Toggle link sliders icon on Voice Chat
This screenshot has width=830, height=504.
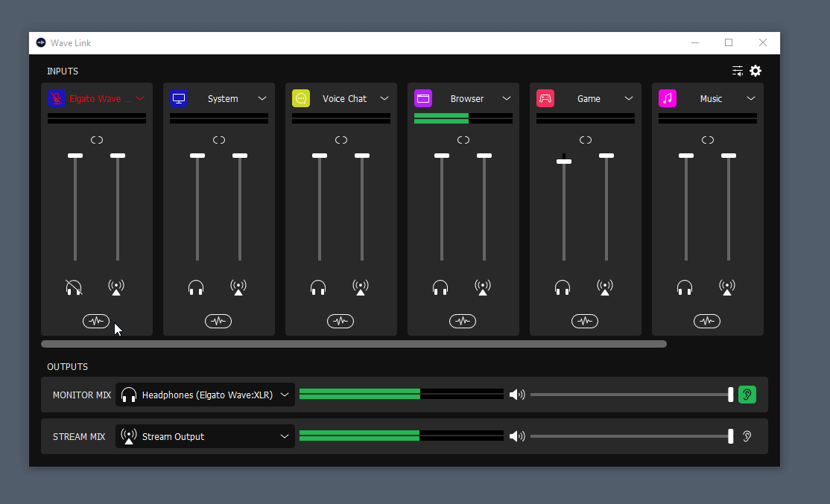(x=341, y=140)
